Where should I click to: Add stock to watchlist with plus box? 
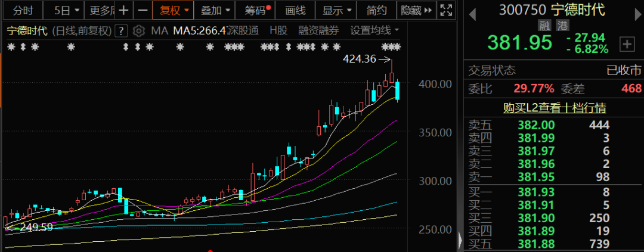point(627,43)
